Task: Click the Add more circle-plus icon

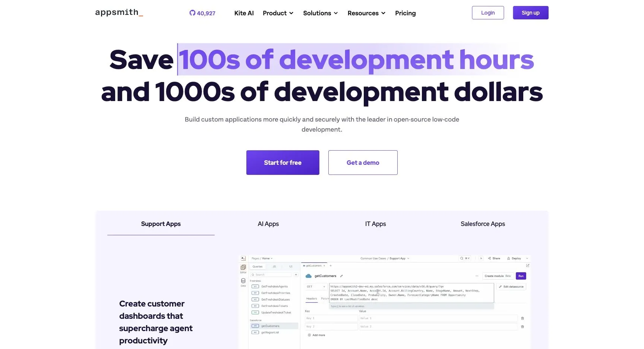Action: [309, 335]
